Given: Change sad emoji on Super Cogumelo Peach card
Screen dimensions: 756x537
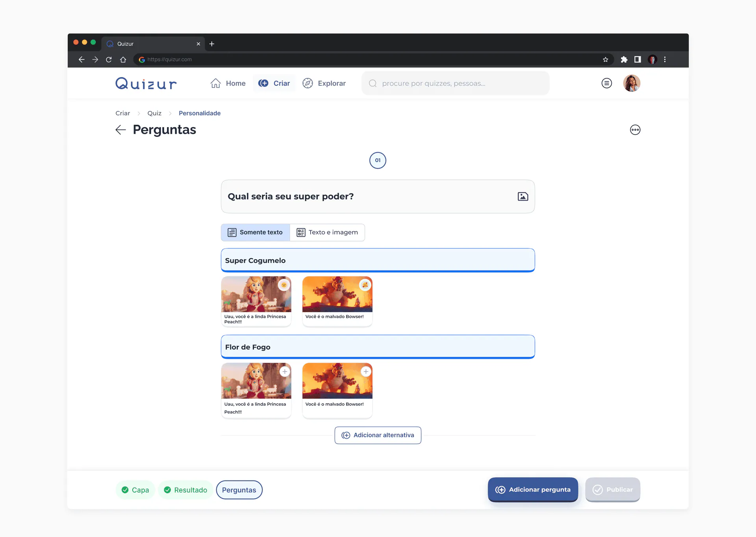Looking at the screenshot, I should tap(284, 285).
